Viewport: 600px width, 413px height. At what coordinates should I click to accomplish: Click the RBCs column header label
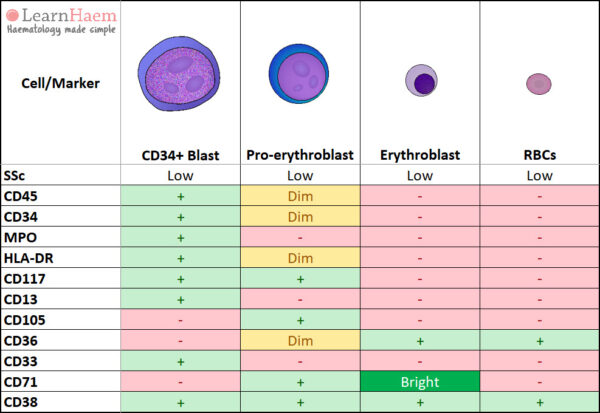[x=539, y=154]
